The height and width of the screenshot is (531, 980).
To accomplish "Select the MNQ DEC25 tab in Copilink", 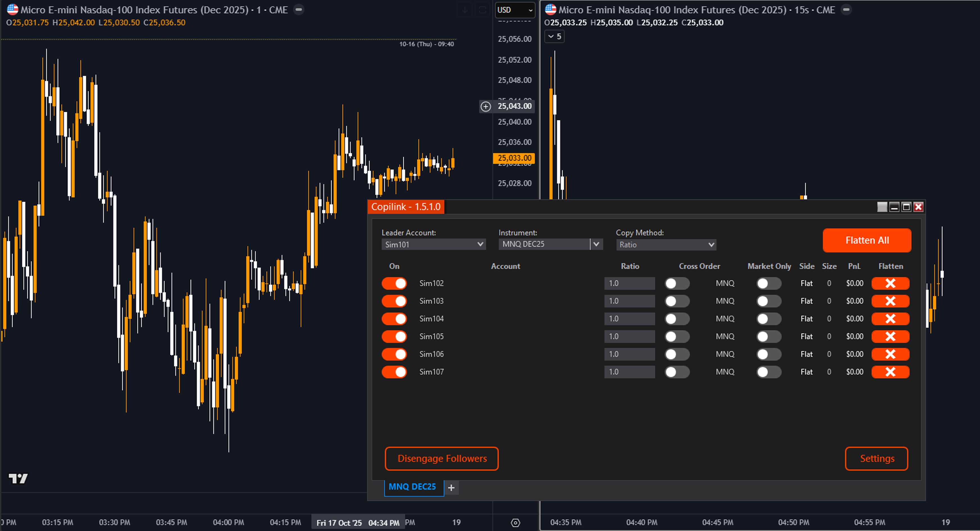I will 414,487.
